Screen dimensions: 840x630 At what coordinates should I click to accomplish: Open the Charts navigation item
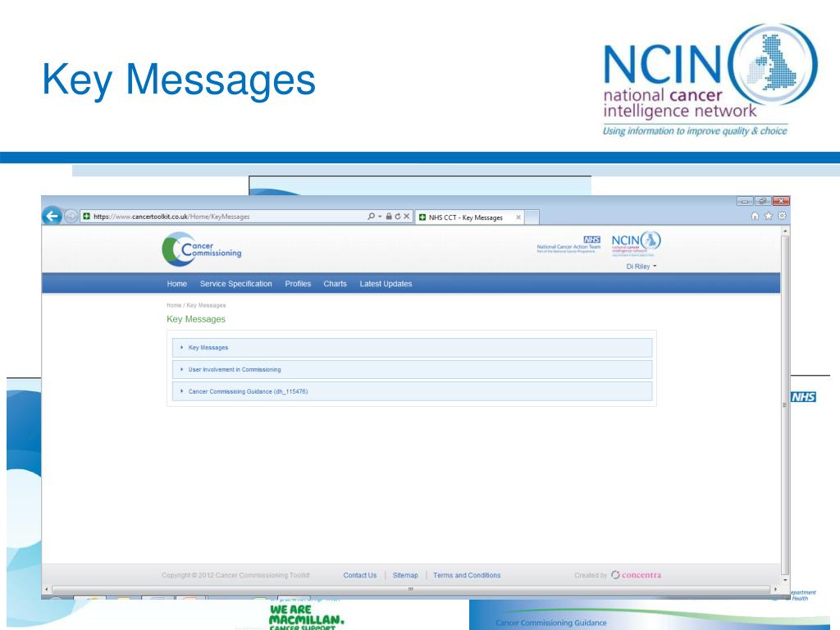(335, 284)
